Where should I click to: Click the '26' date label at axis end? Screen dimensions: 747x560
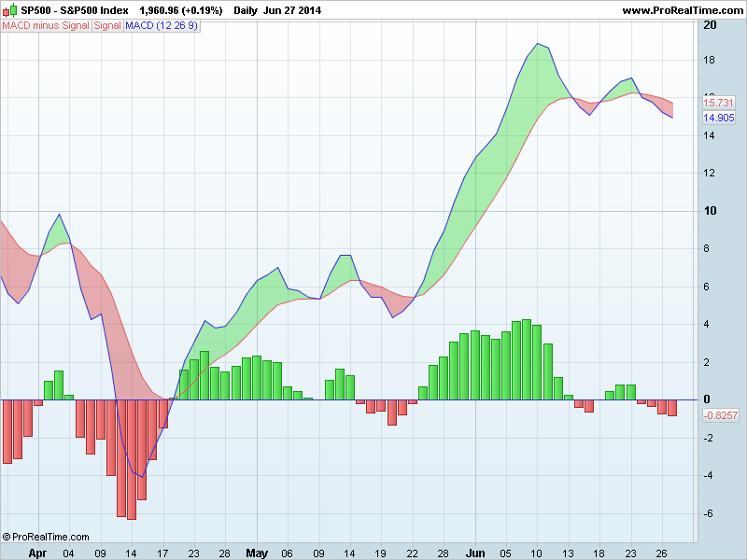pyautogui.click(x=662, y=553)
